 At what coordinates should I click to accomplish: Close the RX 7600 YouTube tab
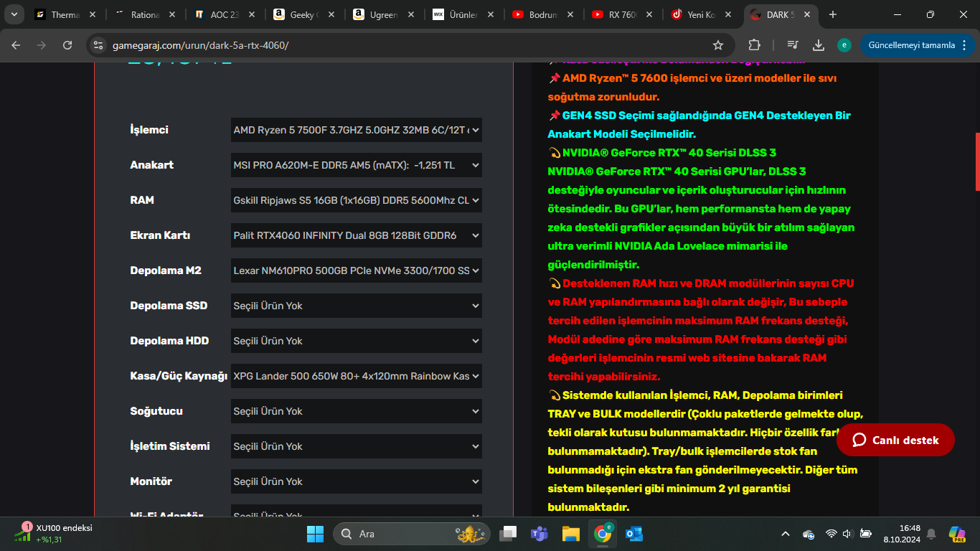click(x=649, y=14)
